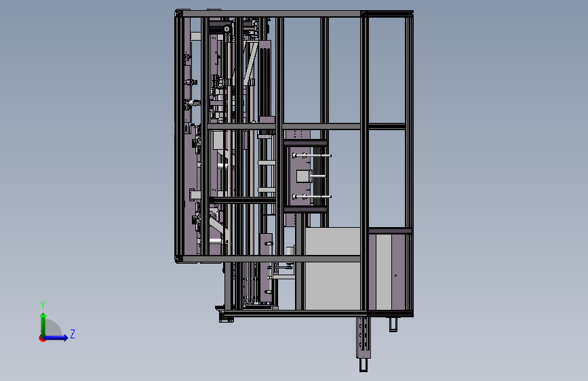Click the blue Z axis arrow of triad
The width and height of the screenshot is (588, 381).
tap(56, 338)
